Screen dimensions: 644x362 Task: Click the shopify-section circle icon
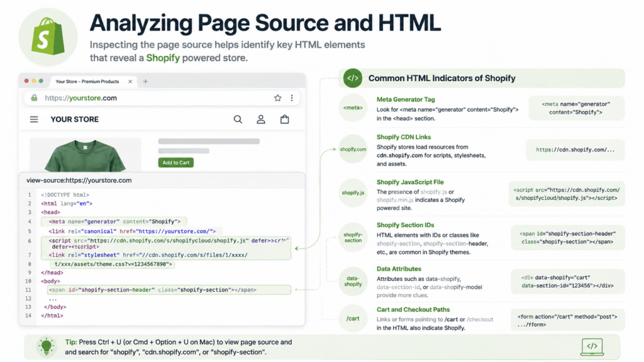(353, 237)
